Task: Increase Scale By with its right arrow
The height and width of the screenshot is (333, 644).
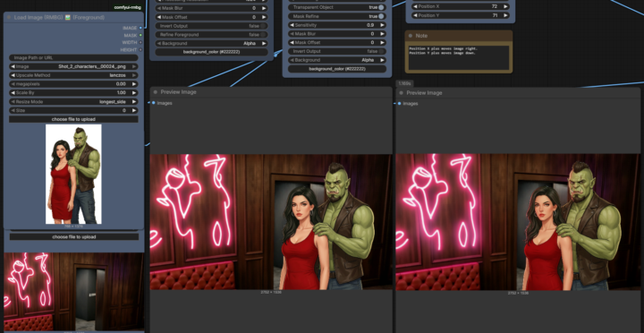Action: 134,93
